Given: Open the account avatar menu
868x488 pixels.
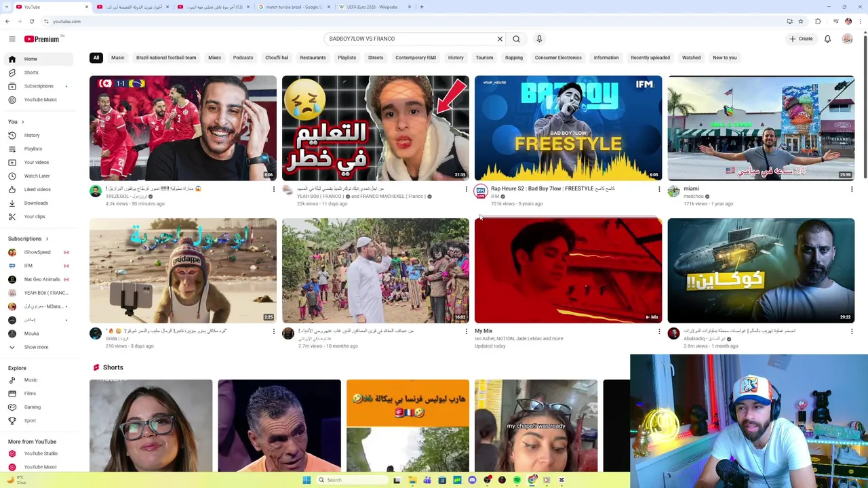Looking at the screenshot, I should pos(847,39).
